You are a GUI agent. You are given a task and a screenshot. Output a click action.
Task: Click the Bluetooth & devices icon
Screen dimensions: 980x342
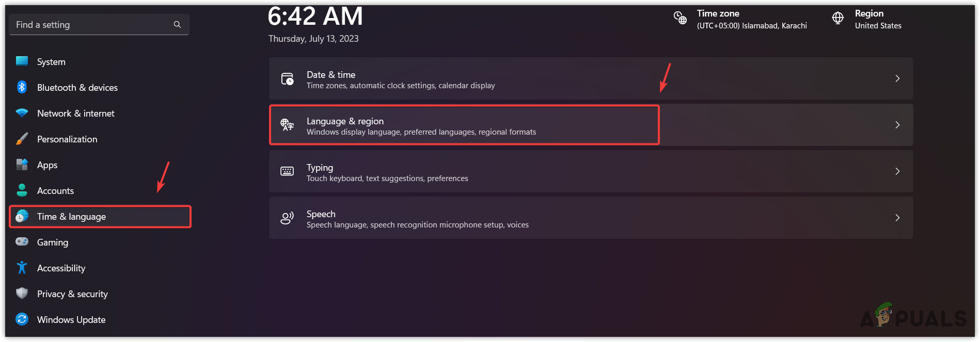(x=22, y=87)
